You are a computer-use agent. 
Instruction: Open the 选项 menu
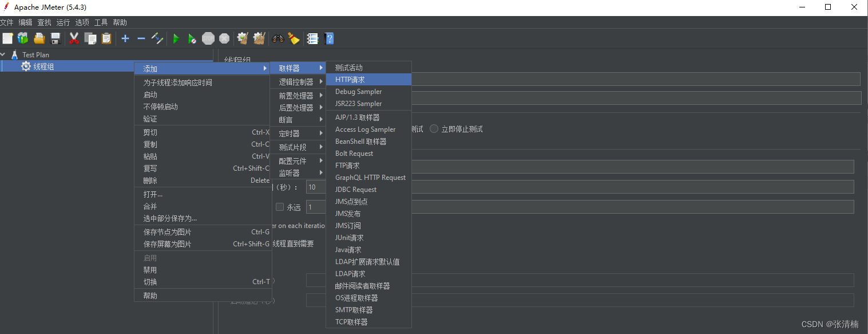pyautogui.click(x=82, y=22)
